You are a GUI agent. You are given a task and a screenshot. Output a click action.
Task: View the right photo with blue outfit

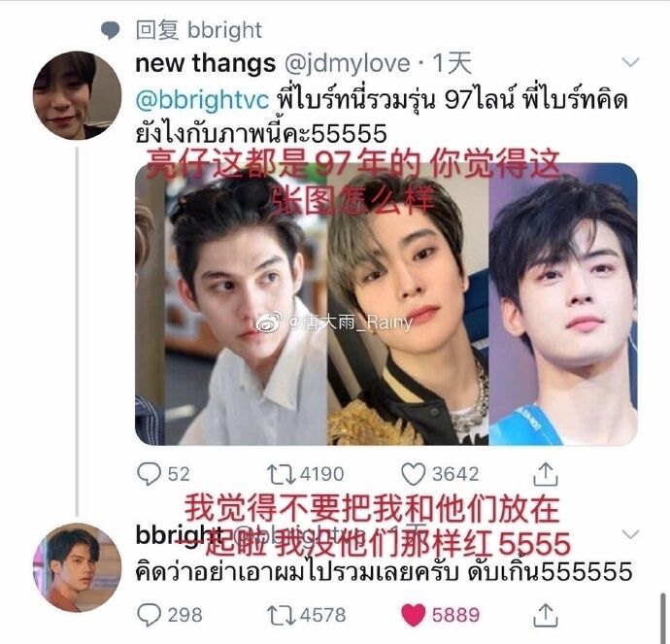click(x=563, y=304)
